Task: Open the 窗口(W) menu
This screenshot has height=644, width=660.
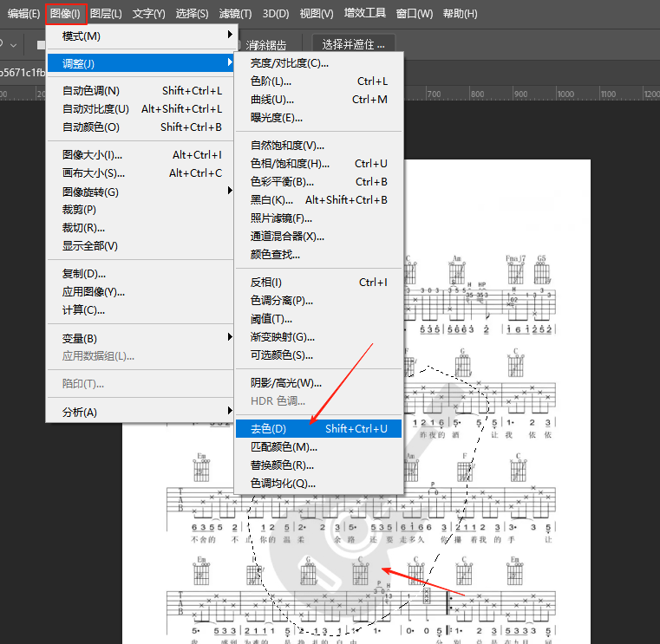Action: pyautogui.click(x=414, y=14)
